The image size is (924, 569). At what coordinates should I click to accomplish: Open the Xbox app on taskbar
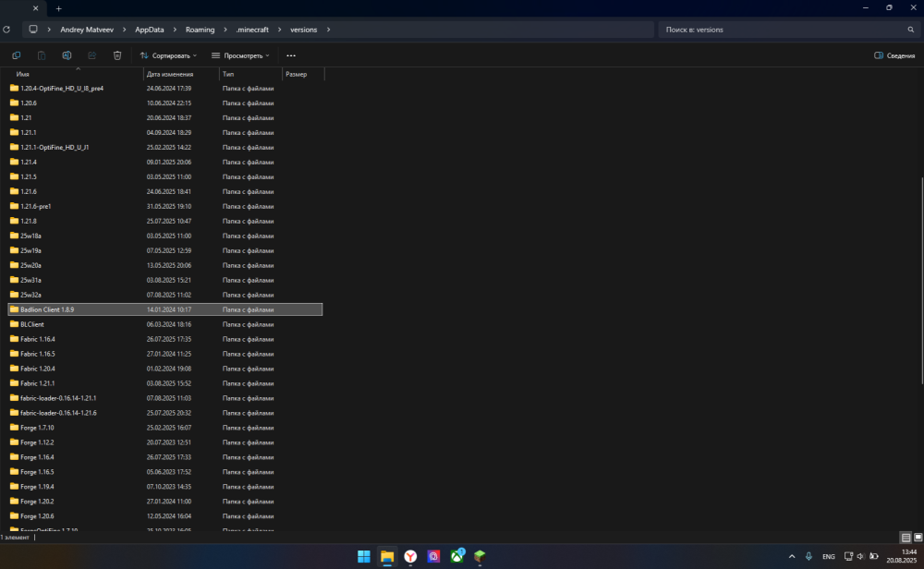pos(457,556)
